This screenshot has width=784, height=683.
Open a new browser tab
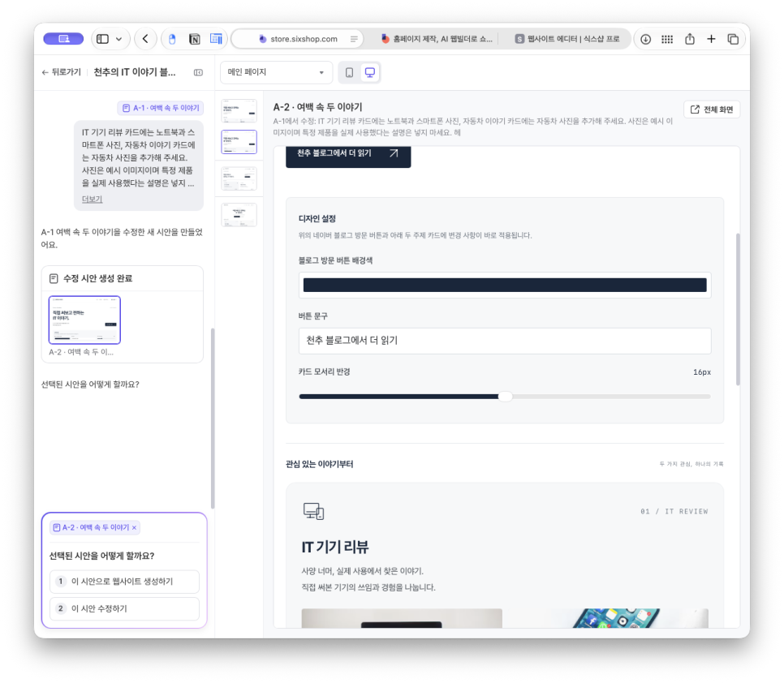coord(711,39)
